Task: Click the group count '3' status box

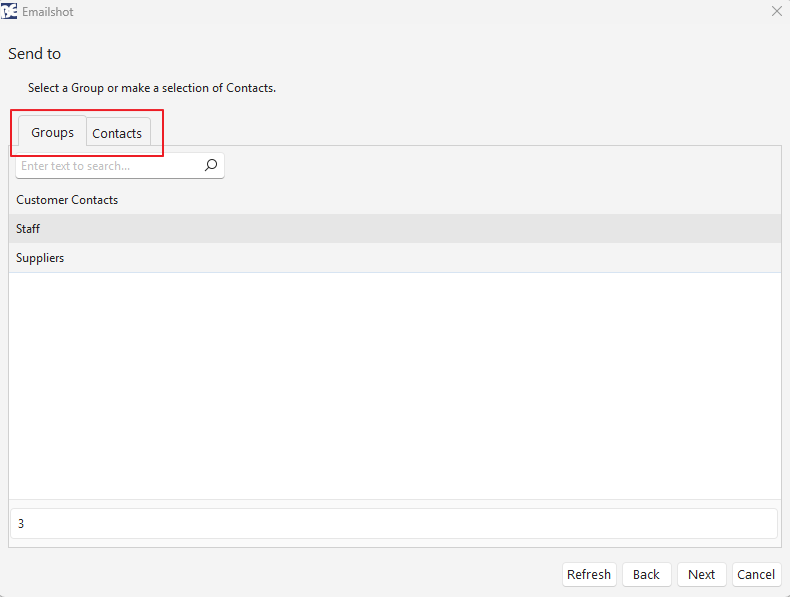Action: tap(393, 523)
